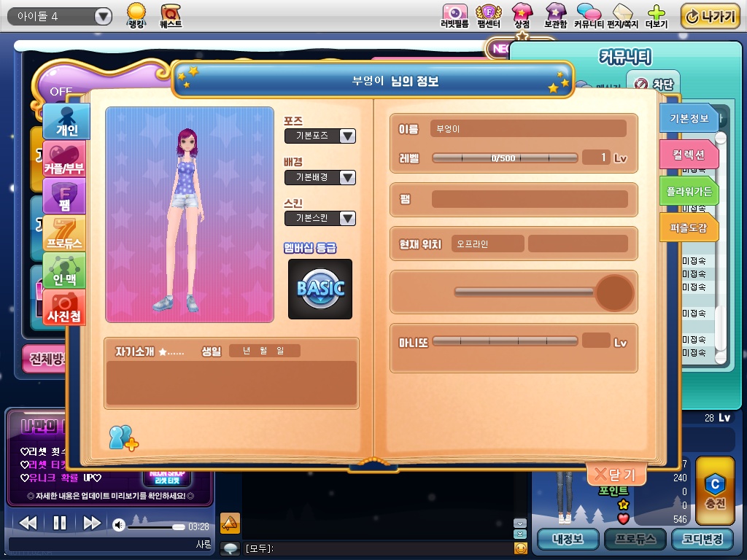Click the 현재 위치 오프라인 field
Screen dimensions: 747x560
487,244
